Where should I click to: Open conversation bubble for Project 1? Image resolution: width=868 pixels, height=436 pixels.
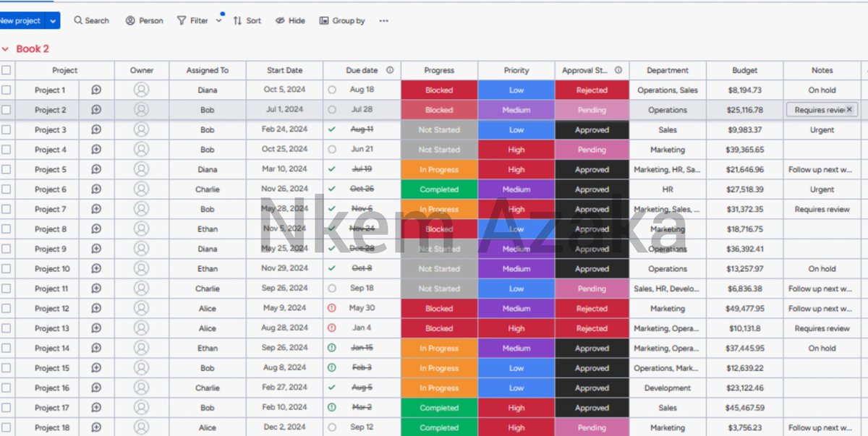tap(96, 90)
